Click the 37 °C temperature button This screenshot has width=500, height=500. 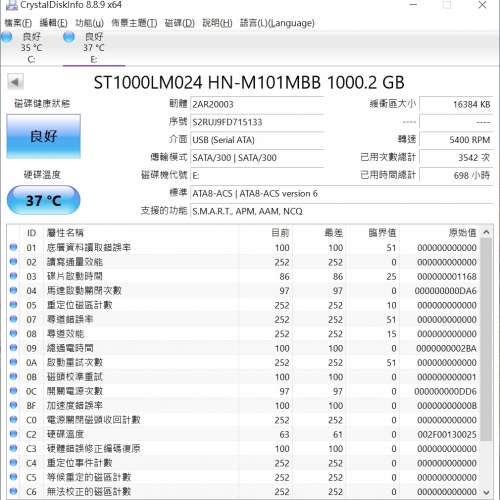pyautogui.click(x=43, y=200)
